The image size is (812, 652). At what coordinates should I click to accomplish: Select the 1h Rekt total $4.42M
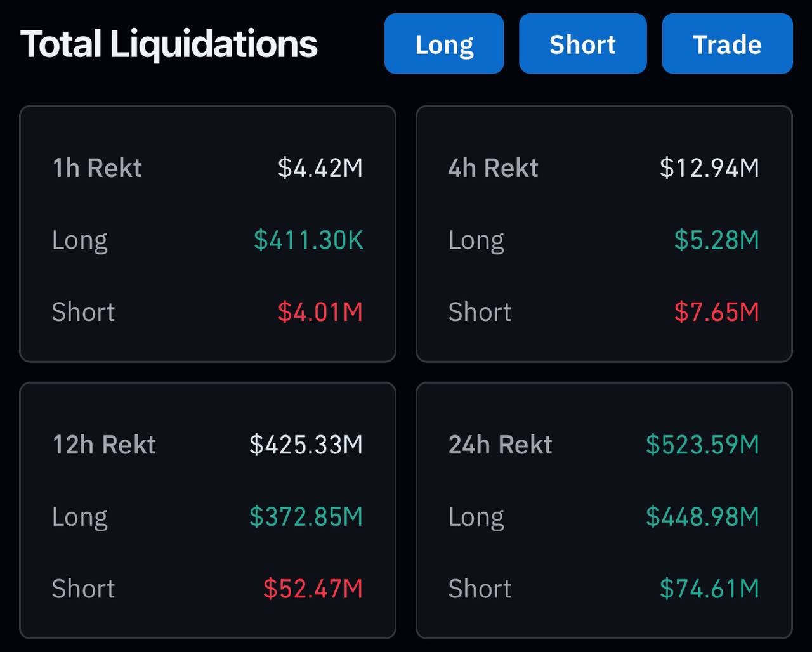coord(320,168)
